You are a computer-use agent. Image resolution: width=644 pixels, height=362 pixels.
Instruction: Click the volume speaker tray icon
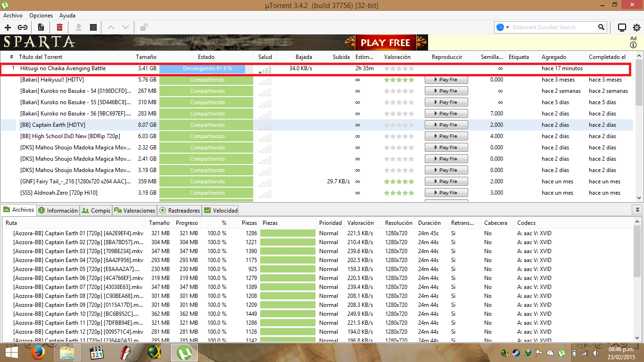click(x=596, y=353)
